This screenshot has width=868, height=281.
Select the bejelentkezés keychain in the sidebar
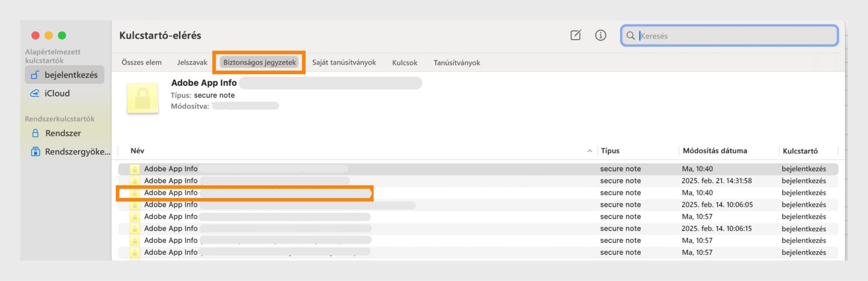65,75
